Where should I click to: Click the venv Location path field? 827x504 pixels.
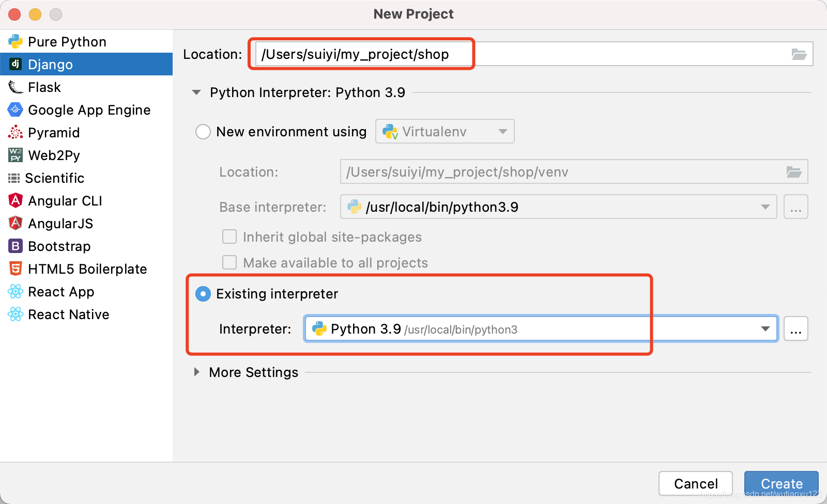574,171
